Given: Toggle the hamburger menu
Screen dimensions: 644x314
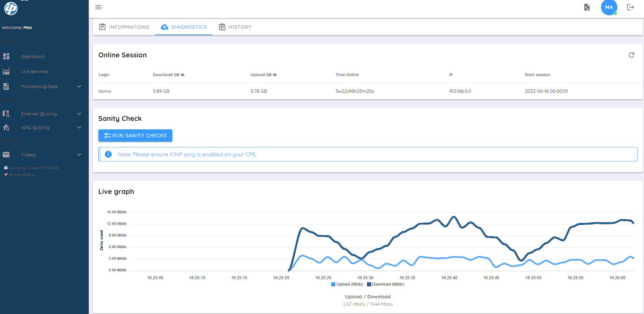Looking at the screenshot, I should (x=98, y=7).
